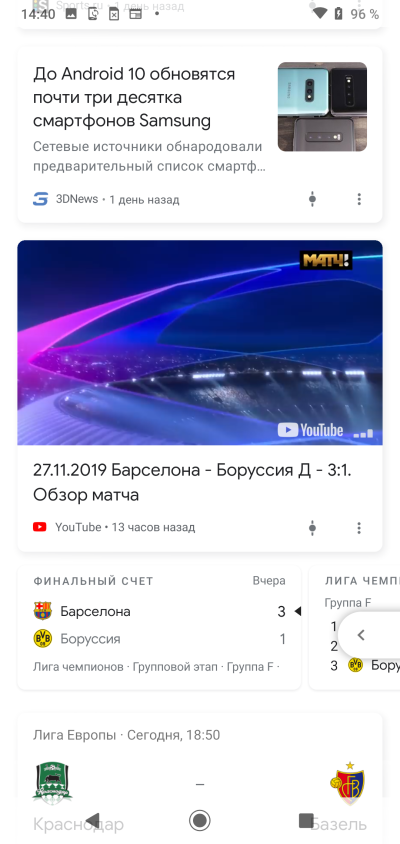Tap the Android recent apps square button
Viewport: 400px width, 844px height.
[x=306, y=820]
